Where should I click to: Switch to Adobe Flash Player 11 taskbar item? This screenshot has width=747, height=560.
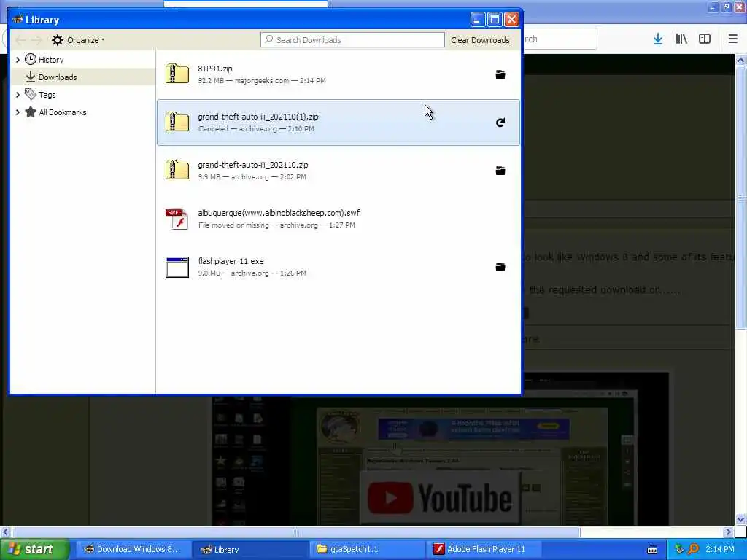coord(484,549)
